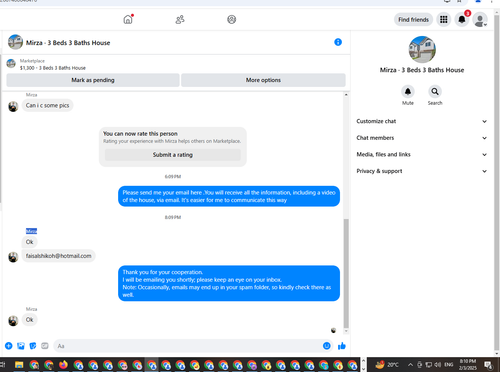The image size is (500, 372).
Task: Open the Friends icon in top navigation
Action: click(x=180, y=19)
